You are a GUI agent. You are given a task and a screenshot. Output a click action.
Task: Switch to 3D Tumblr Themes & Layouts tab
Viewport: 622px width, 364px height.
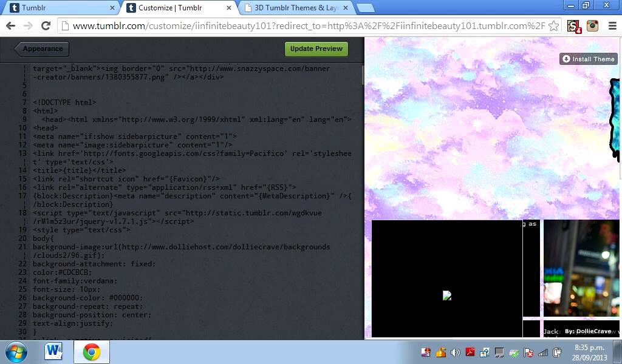tap(296, 8)
